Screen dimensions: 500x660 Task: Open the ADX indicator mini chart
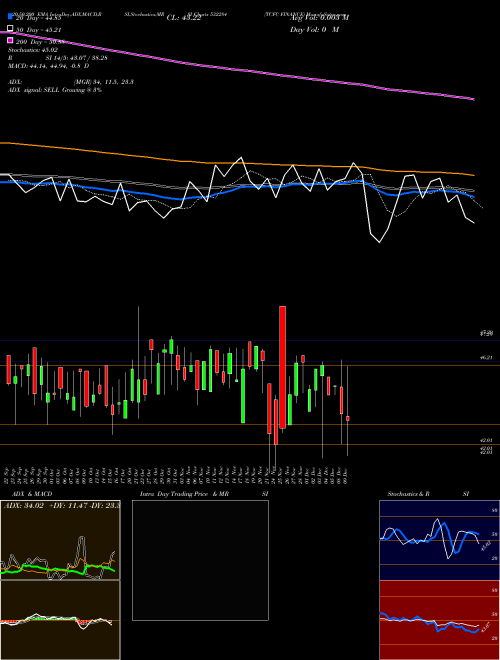tap(60, 540)
